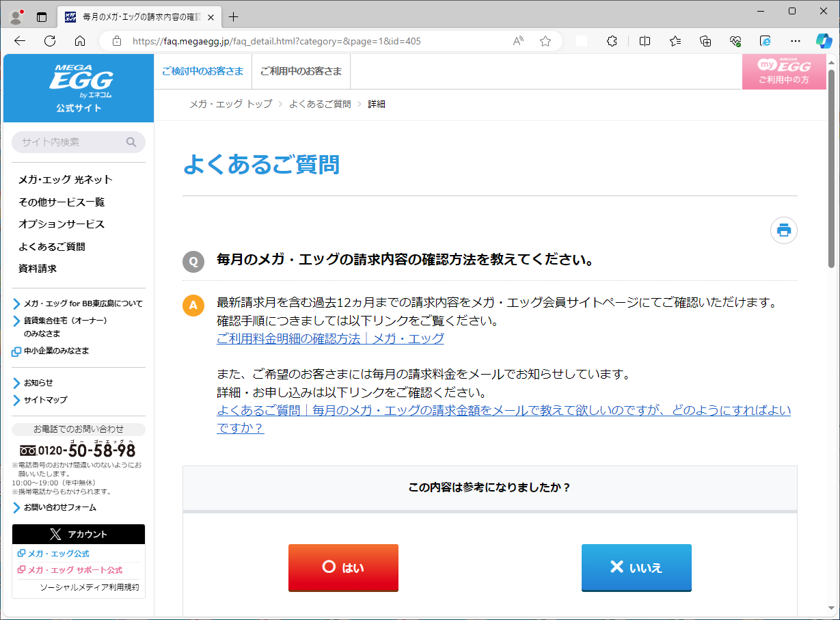
Task: Open ご利用料金明細の確認方法 link
Action: [x=330, y=338]
